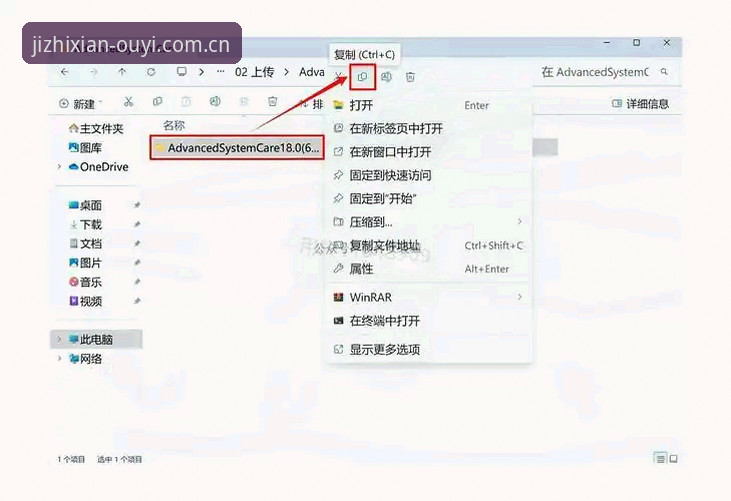Click the search magnifier icon
Screen dimensions: 731x501
(x=664, y=72)
